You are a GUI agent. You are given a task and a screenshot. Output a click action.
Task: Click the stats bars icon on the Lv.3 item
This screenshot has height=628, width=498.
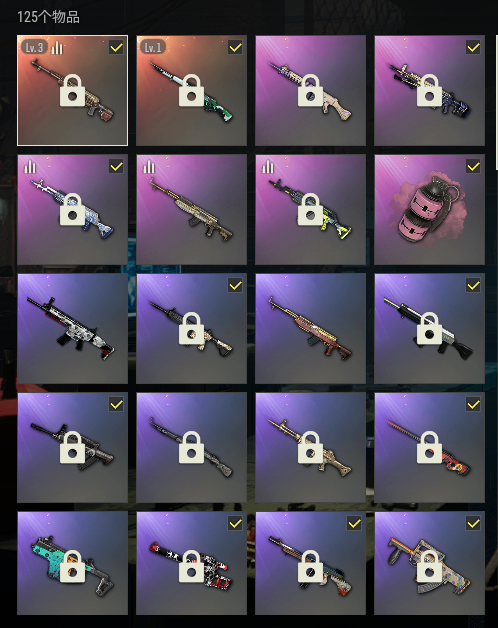57,48
